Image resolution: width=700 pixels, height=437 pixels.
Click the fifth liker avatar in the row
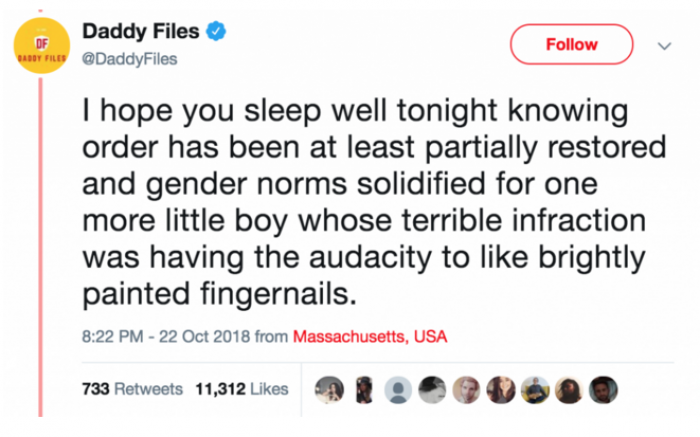(x=466, y=388)
